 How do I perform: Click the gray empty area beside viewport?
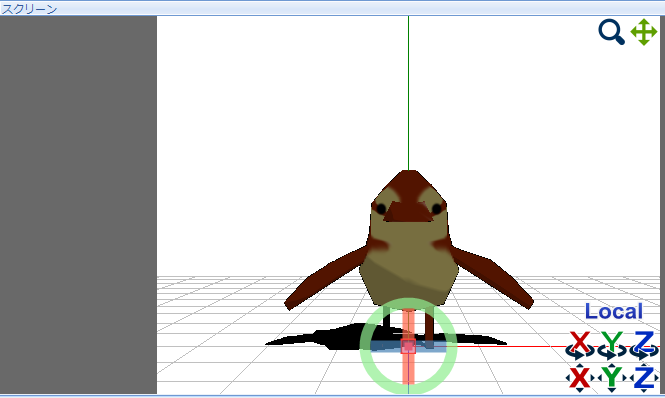pos(78,205)
